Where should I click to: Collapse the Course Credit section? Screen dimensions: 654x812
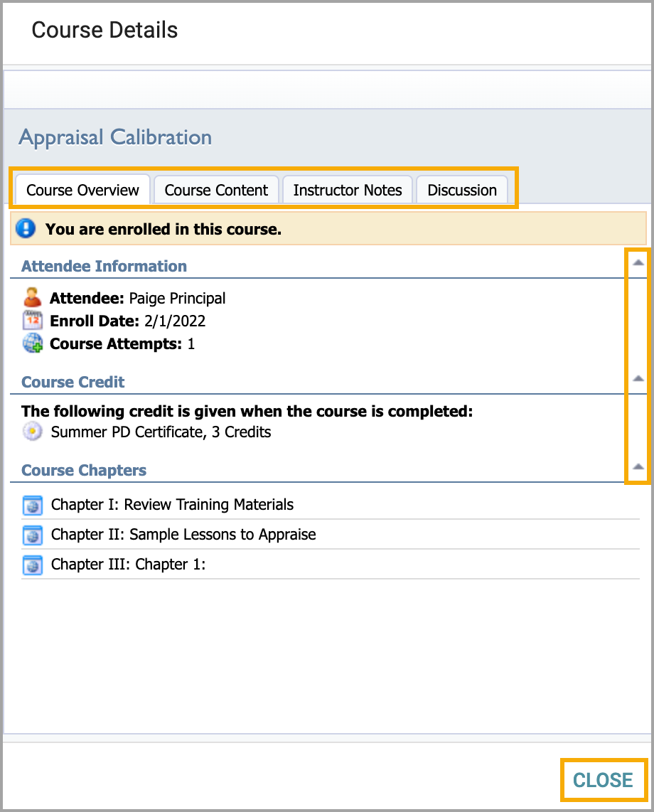[638, 378]
